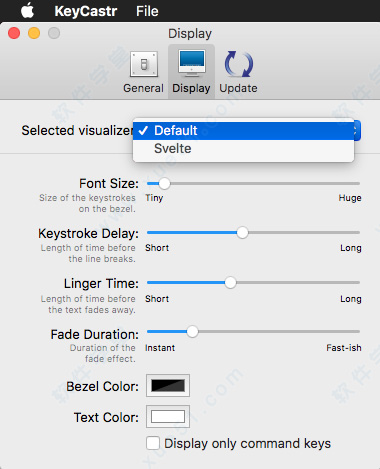Click the Fast-ish label of Fade Duration
The height and width of the screenshot is (469, 380).
tap(344, 348)
